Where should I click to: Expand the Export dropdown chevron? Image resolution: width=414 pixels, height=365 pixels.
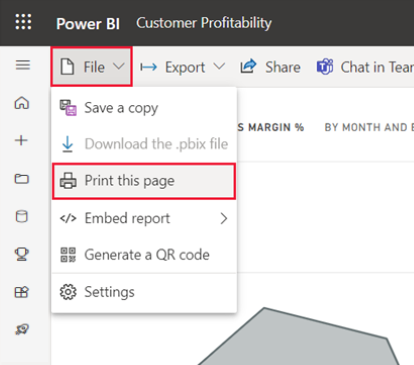(x=219, y=66)
